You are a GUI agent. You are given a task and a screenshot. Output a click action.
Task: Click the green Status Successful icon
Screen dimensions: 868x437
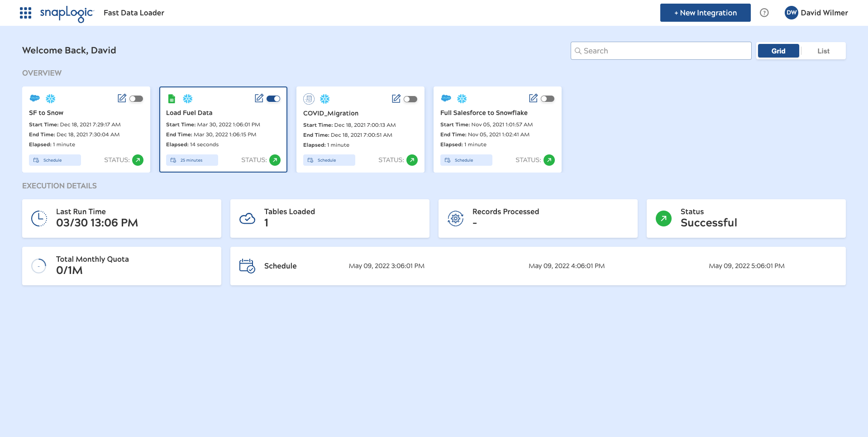pos(664,218)
